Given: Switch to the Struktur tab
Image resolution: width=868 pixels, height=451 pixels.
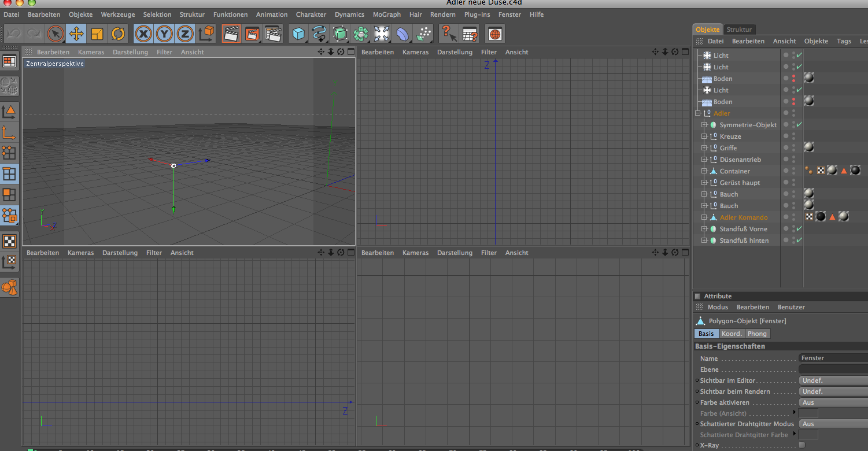Looking at the screenshot, I should [739, 29].
